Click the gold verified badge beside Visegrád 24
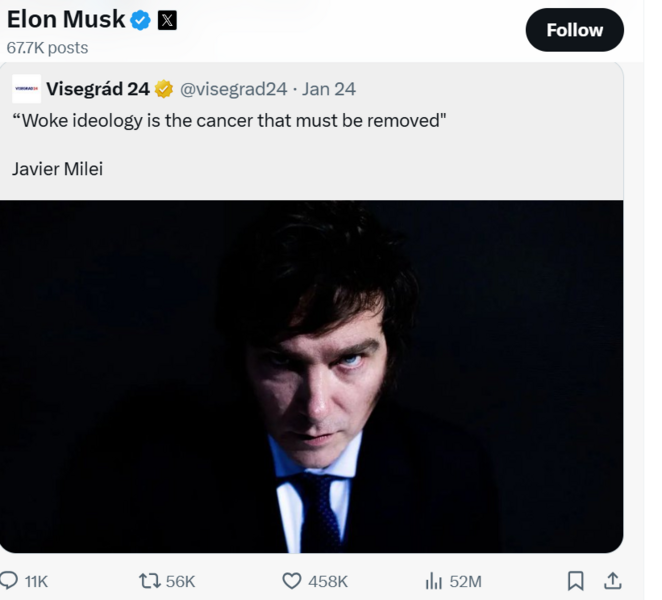Screen dimensions: 662x600 click(x=163, y=89)
